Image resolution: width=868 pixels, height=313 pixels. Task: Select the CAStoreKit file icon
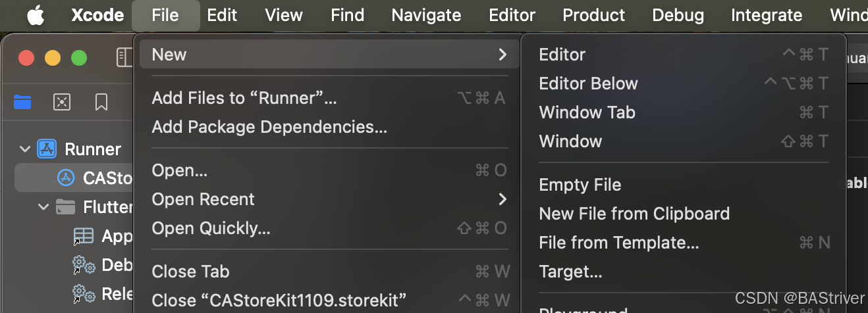tap(66, 178)
